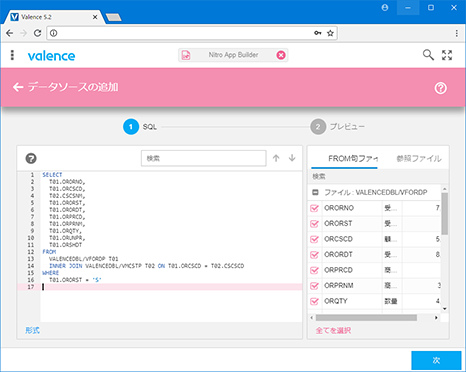Click the SQL editor search field
Screen dimensions: 466x372
pos(204,158)
